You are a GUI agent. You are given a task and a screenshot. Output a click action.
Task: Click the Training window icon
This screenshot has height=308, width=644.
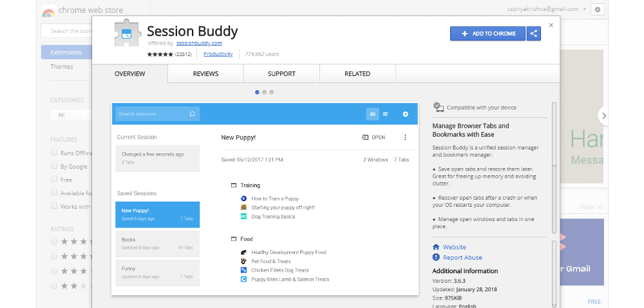pos(234,186)
